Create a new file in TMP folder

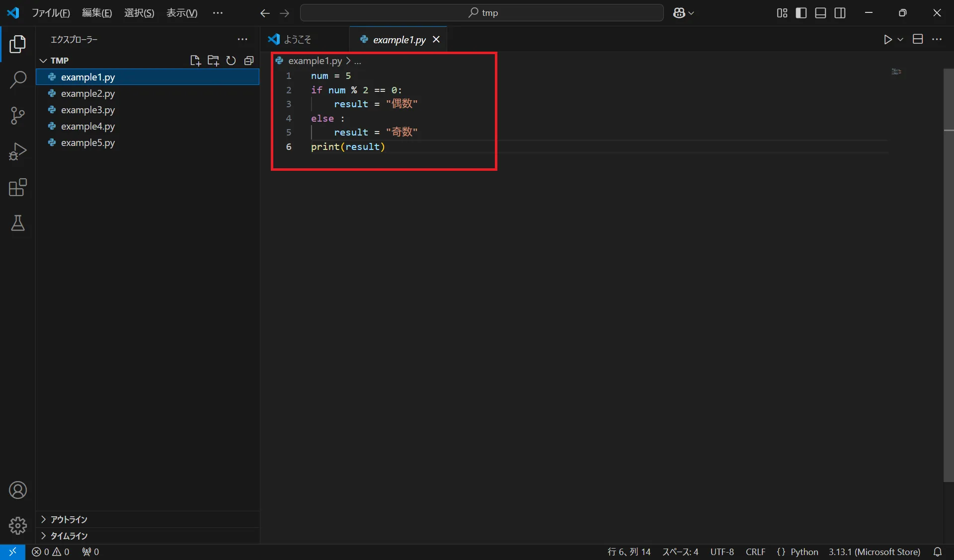(x=195, y=61)
